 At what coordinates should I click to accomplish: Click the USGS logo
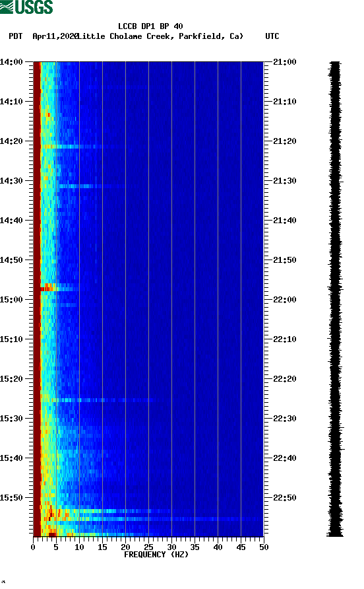point(26,7)
